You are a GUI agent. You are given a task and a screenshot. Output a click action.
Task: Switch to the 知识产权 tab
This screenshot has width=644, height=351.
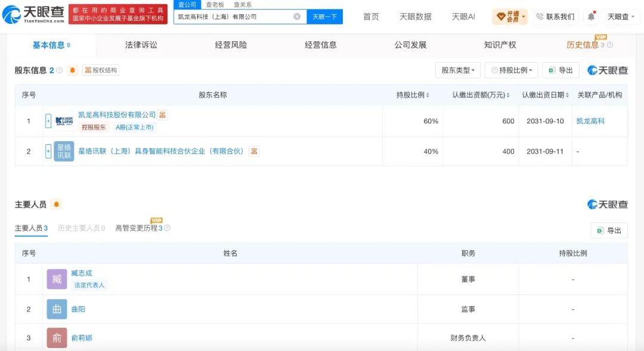coord(500,45)
